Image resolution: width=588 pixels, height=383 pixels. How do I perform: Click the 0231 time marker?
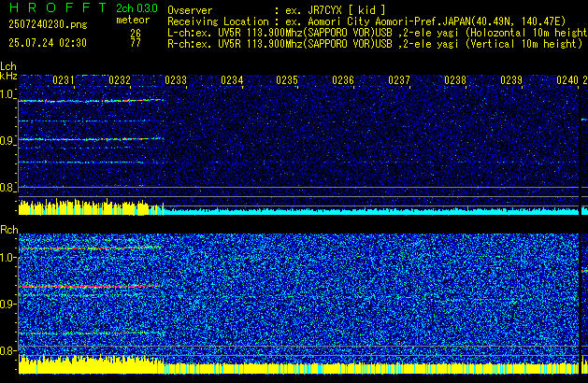(x=64, y=80)
